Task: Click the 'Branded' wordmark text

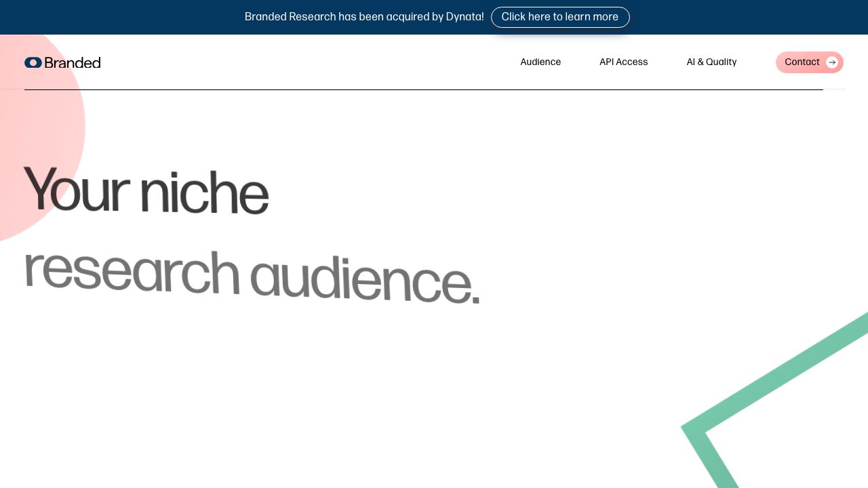Action: (x=73, y=62)
